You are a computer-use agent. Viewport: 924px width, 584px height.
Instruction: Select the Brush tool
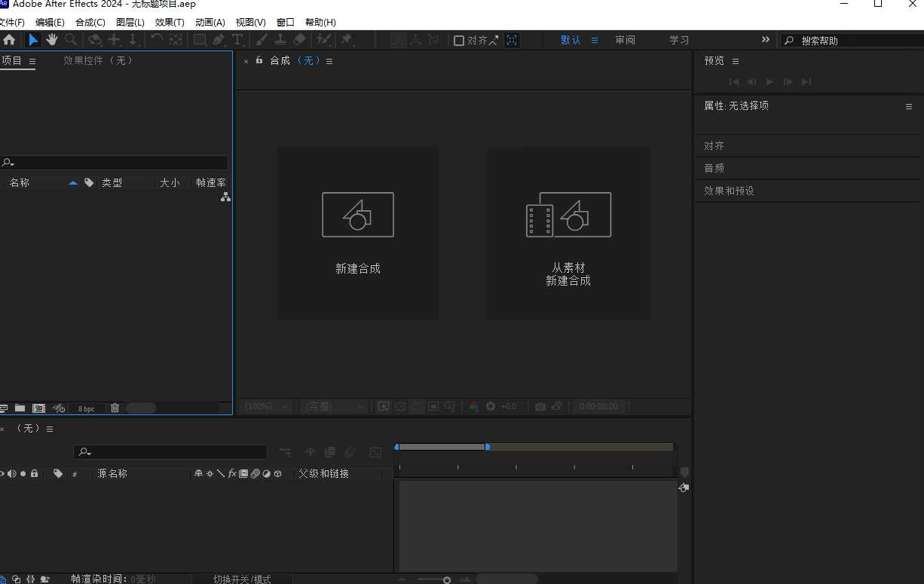262,40
